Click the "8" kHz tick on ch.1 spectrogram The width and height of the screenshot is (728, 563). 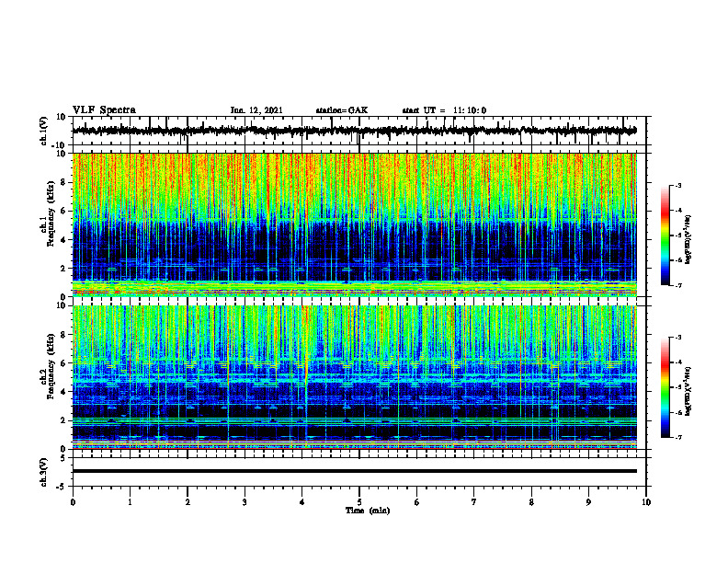[64, 182]
